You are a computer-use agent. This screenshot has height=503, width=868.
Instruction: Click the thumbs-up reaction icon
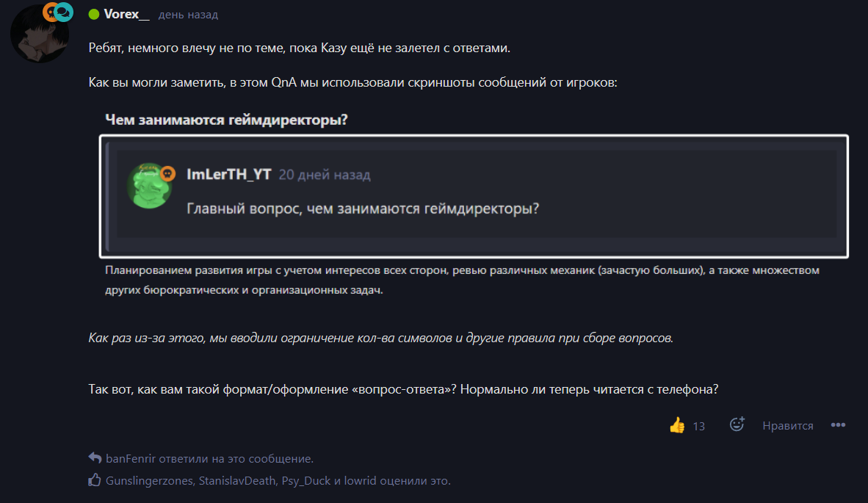point(677,425)
